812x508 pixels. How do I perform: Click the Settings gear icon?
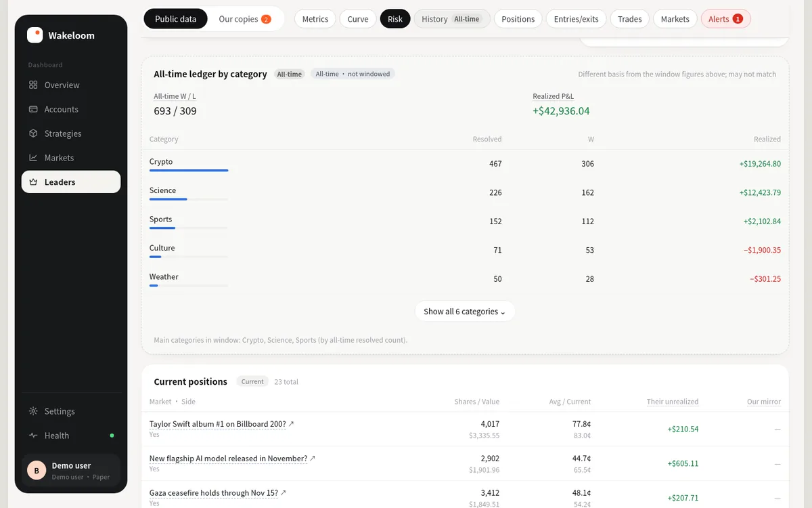point(33,412)
